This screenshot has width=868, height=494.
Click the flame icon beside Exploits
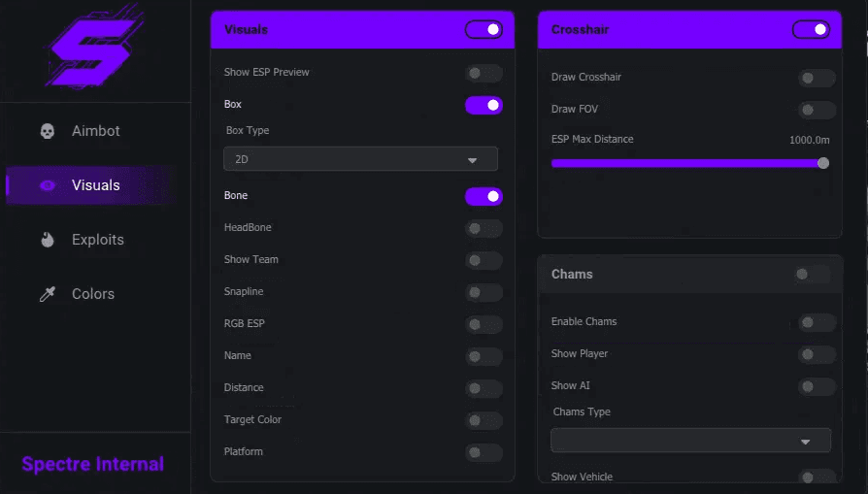click(x=48, y=240)
